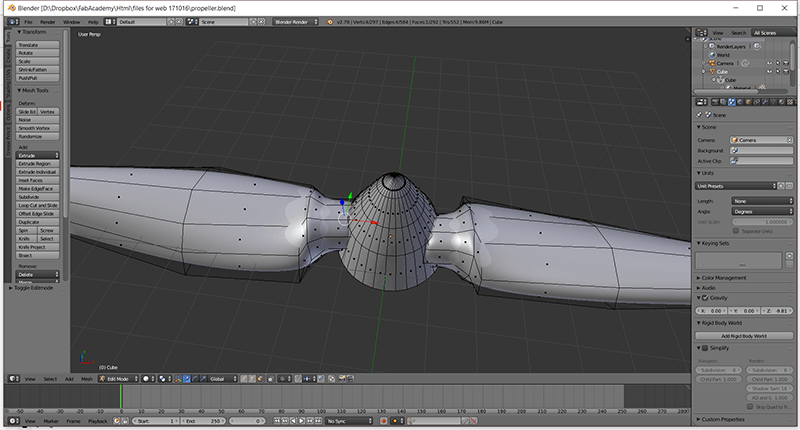The height and width of the screenshot is (430, 800).
Task: Click the Camera object icon in outliner
Action: point(712,63)
